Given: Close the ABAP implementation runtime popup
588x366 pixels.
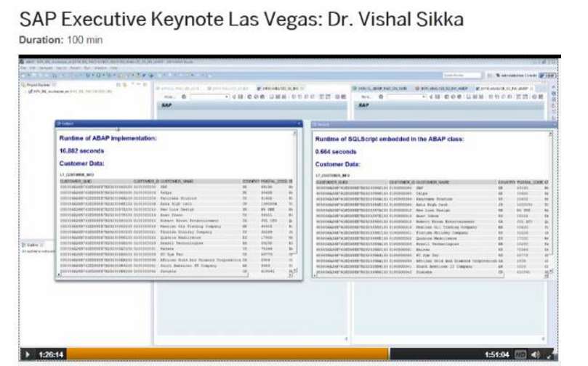Looking at the screenshot, I should (299, 123).
